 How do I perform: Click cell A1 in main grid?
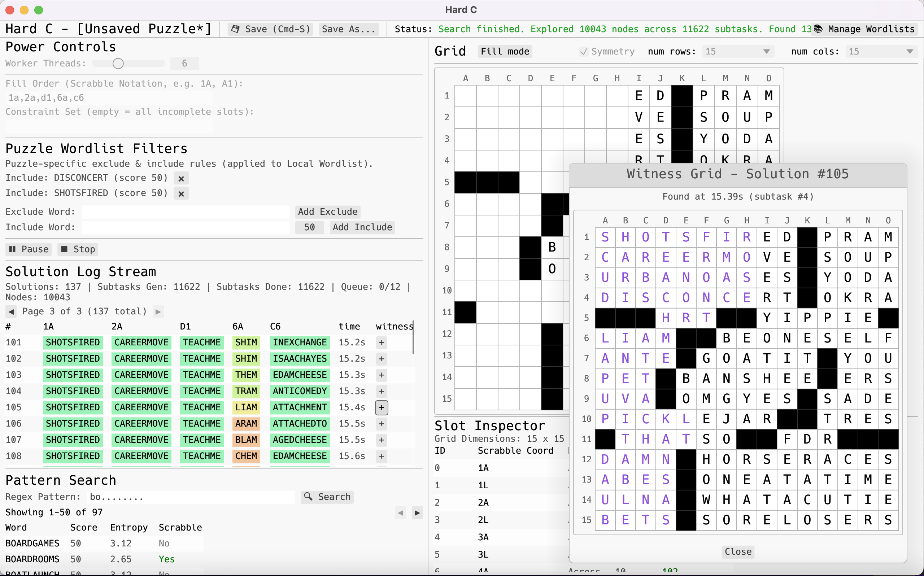tap(465, 96)
